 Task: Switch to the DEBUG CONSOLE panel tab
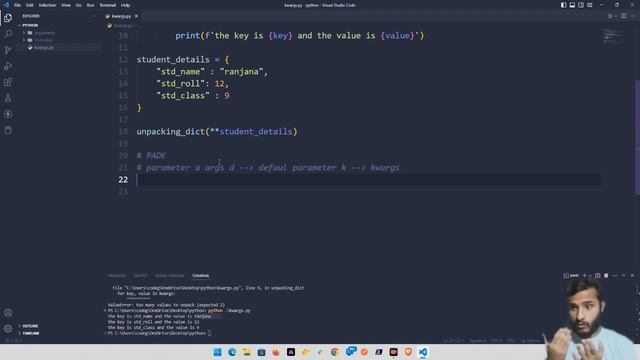[169, 276]
